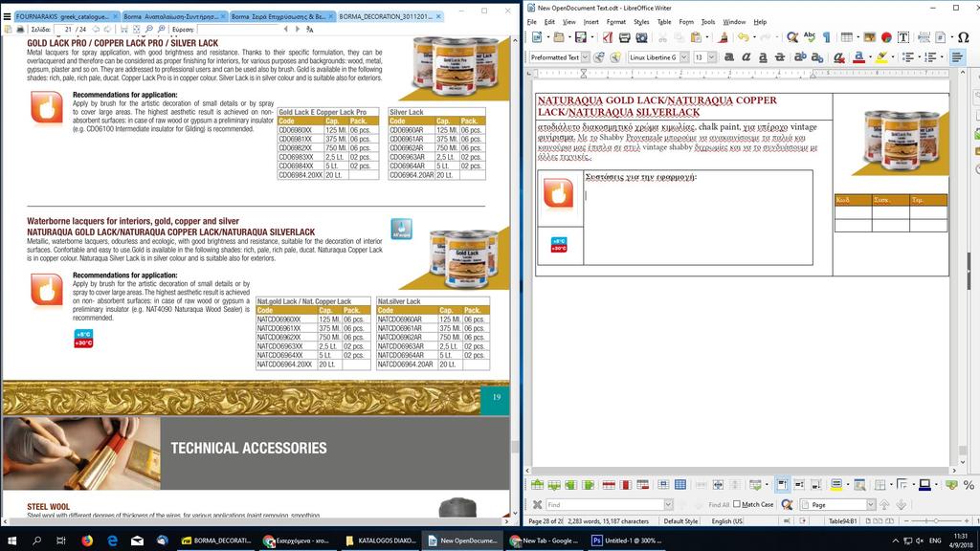Click Delete Selected Rows table icon

click(x=609, y=485)
